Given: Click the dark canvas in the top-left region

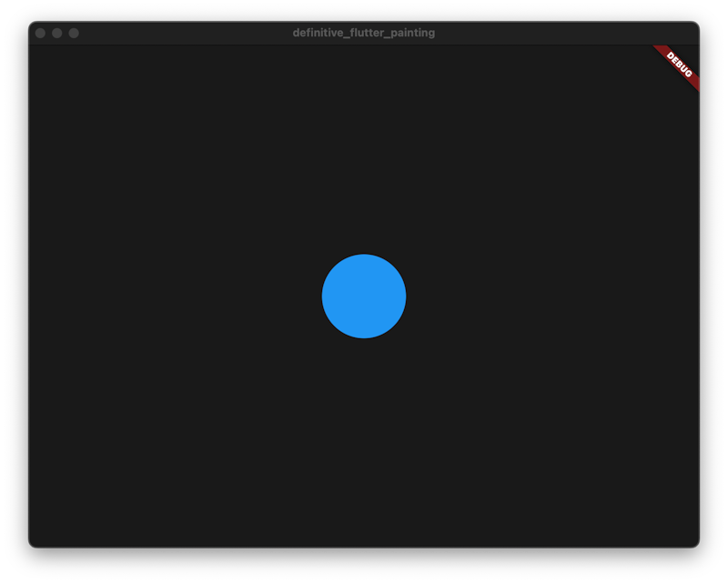Looking at the screenshot, I should [x=109, y=109].
